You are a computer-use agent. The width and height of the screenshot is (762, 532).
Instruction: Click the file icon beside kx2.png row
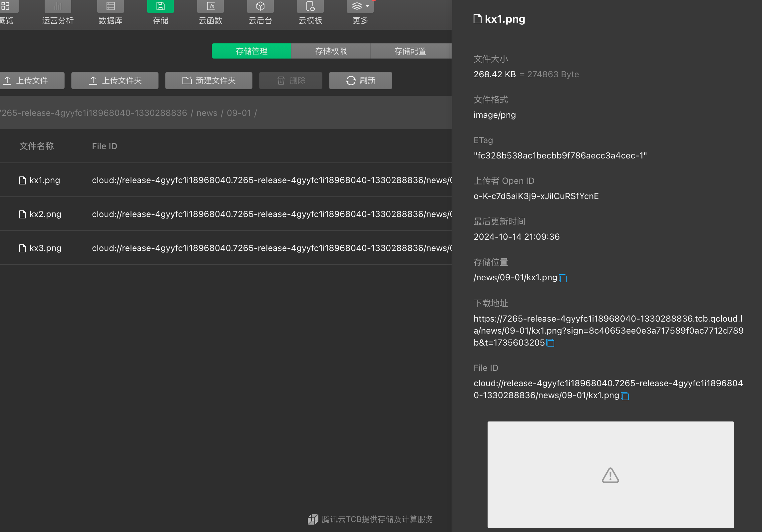(x=23, y=214)
